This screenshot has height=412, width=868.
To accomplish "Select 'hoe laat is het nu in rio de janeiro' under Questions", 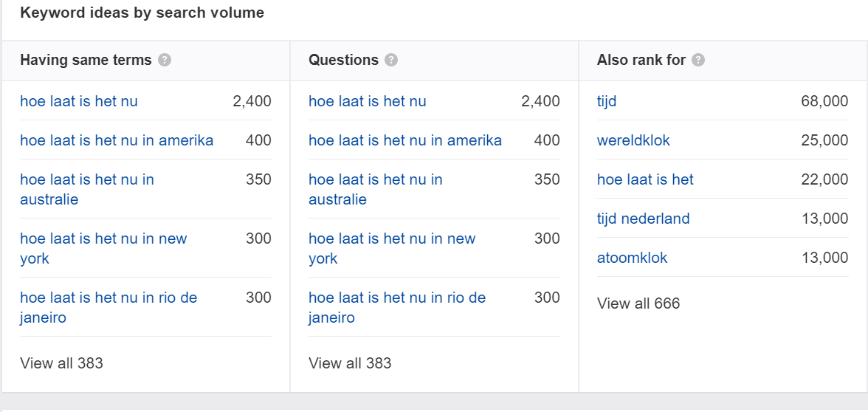I will point(397,308).
